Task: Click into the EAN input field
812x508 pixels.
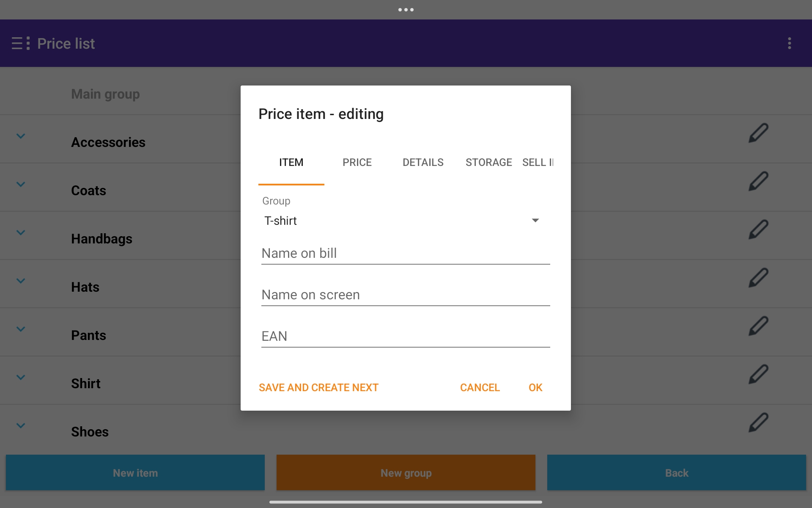Action: coord(405,337)
